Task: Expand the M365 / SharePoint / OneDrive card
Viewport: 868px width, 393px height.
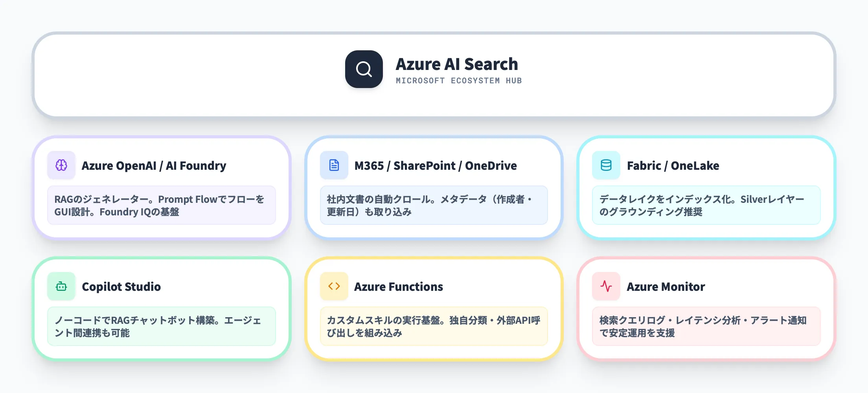Action: click(432, 187)
